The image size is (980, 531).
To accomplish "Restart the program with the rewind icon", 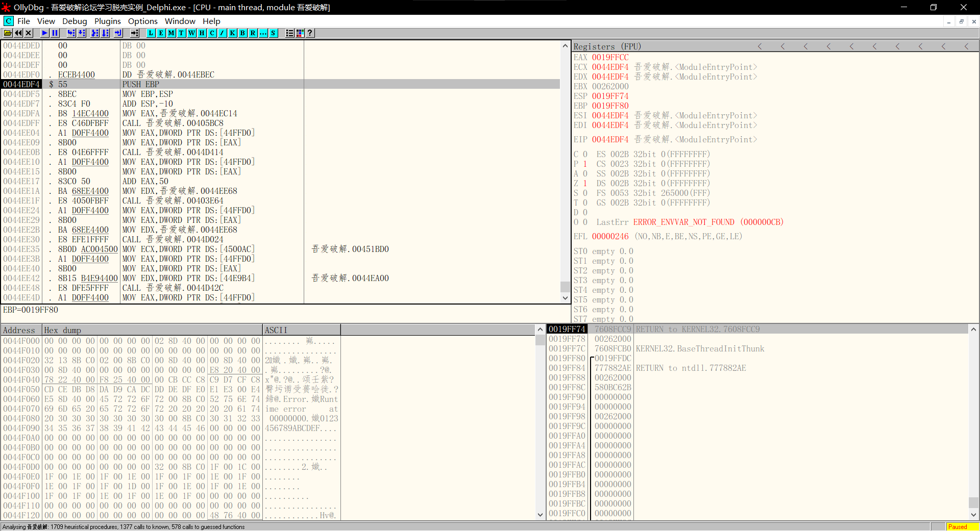I will pyautogui.click(x=18, y=33).
